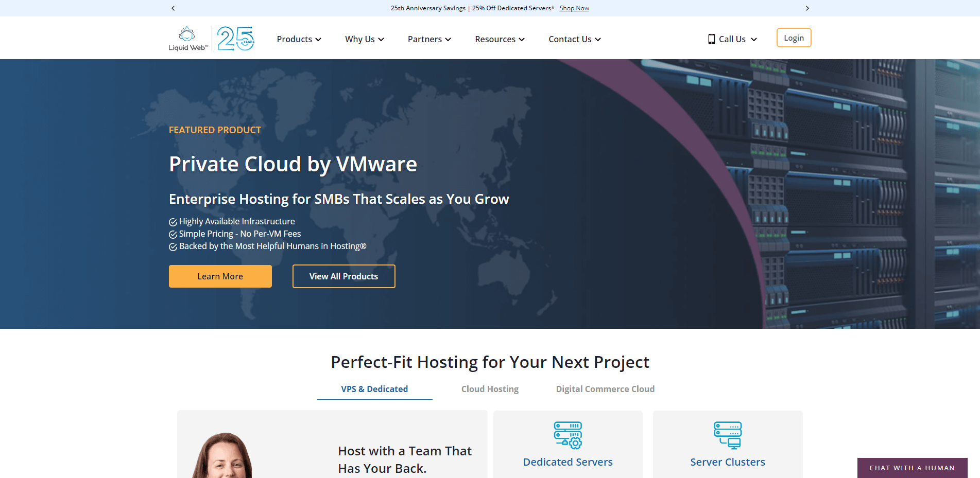
Task: Expand the Products menu
Action: (299, 39)
